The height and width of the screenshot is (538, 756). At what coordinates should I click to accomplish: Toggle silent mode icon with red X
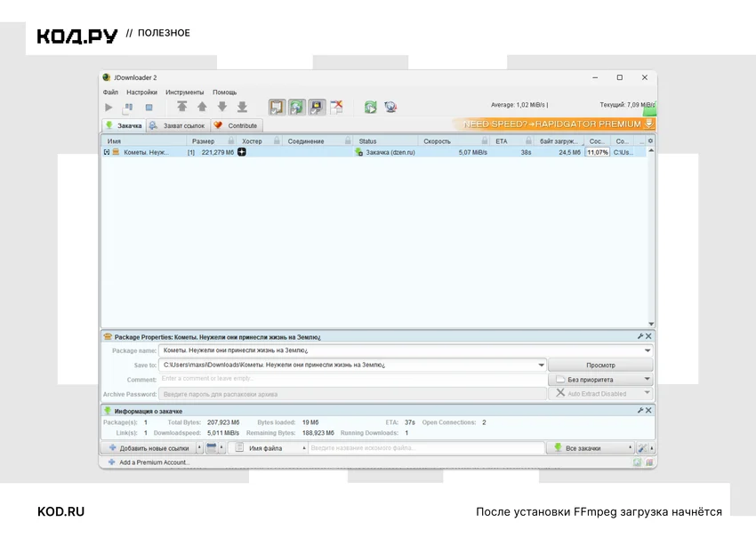[x=336, y=107]
